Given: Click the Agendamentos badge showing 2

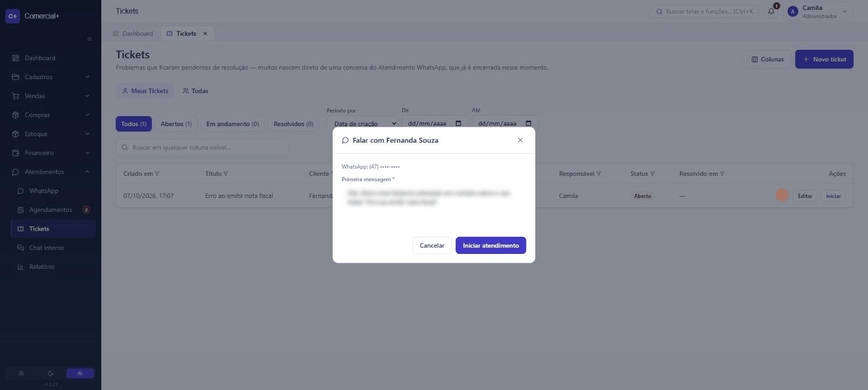Looking at the screenshot, I should click(x=86, y=210).
